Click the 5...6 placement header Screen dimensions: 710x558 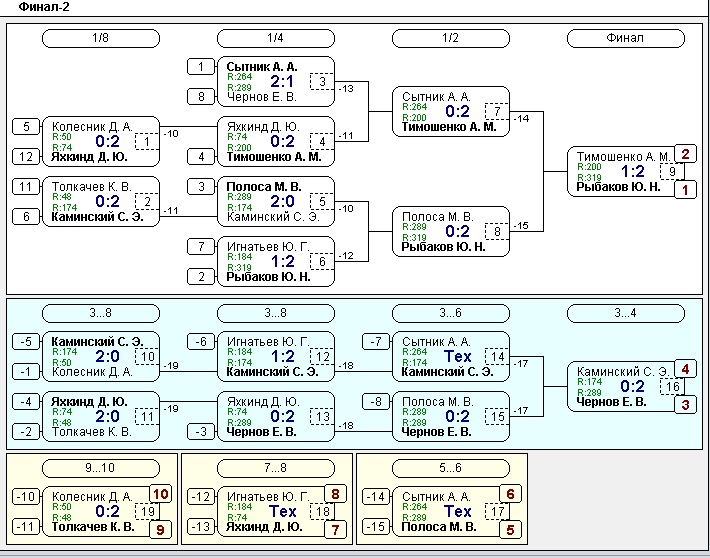(x=451, y=468)
